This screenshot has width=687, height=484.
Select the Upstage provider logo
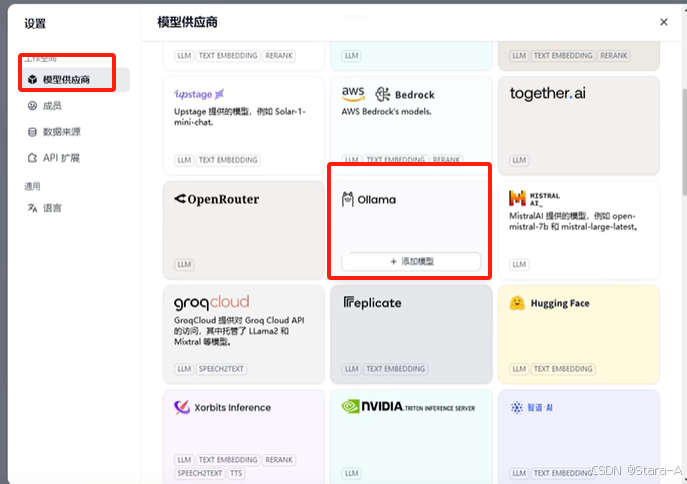[x=199, y=94]
